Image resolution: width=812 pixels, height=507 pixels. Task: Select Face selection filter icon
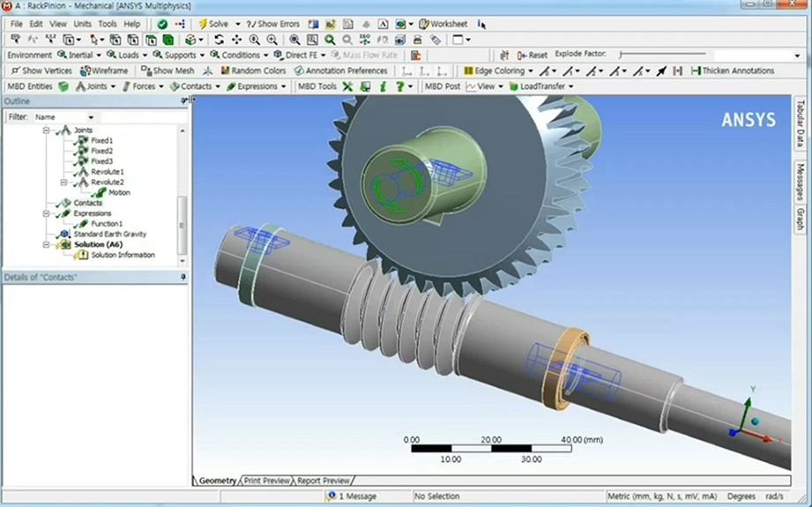151,40
